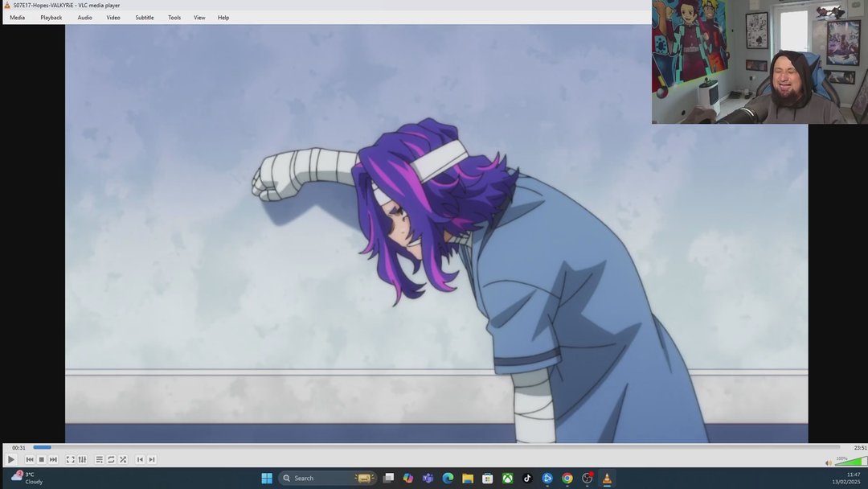Stop the current video
Screen dimensions: 868x489
point(41,459)
